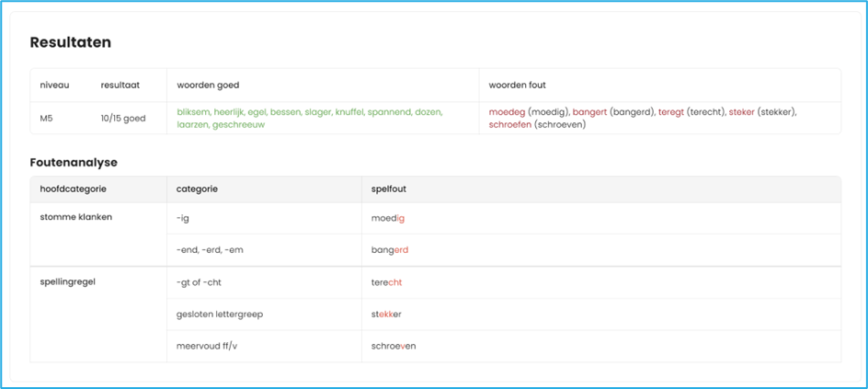Select the stomme klanken category row
The width and height of the screenshot is (868, 389).
click(x=76, y=217)
